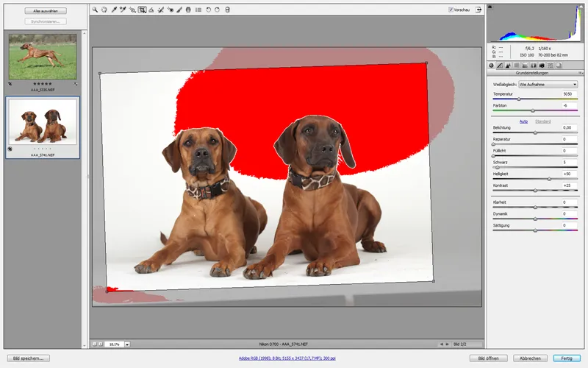Toggle highlight clipping warning in histogram
Viewport: 588px width, 368px height.
581,7
